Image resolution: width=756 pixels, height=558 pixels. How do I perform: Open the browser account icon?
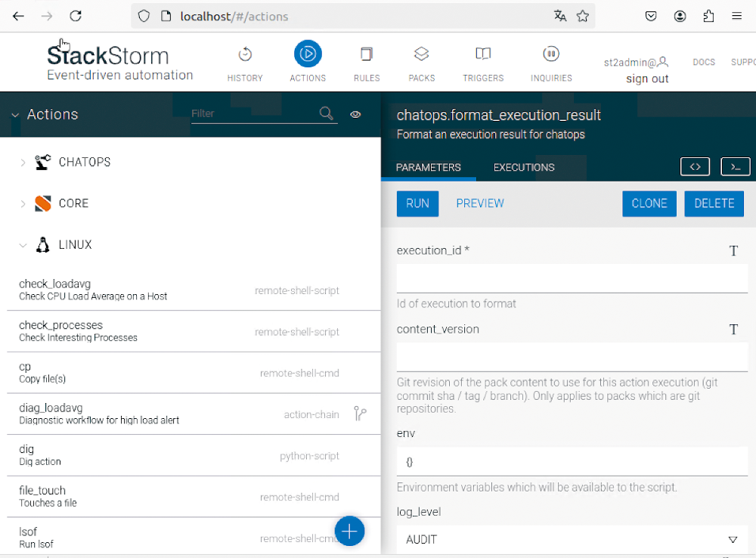pos(680,16)
